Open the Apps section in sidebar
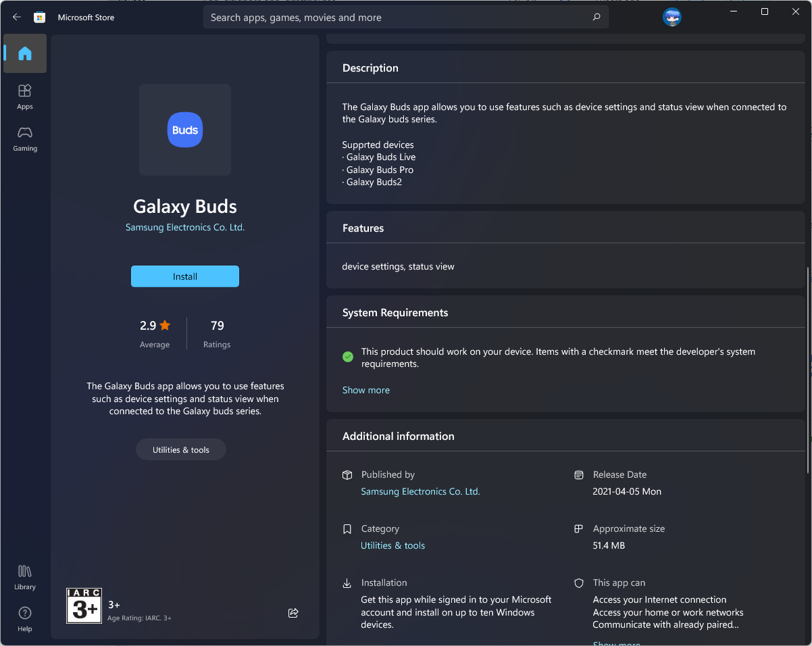 click(x=25, y=97)
